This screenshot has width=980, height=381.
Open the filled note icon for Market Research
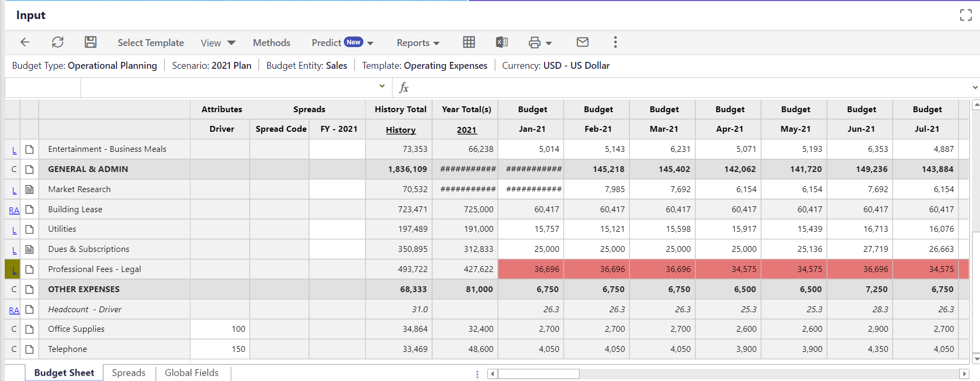[30, 189]
